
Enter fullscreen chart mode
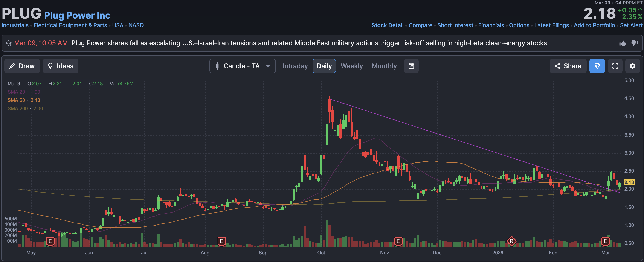[x=615, y=66]
